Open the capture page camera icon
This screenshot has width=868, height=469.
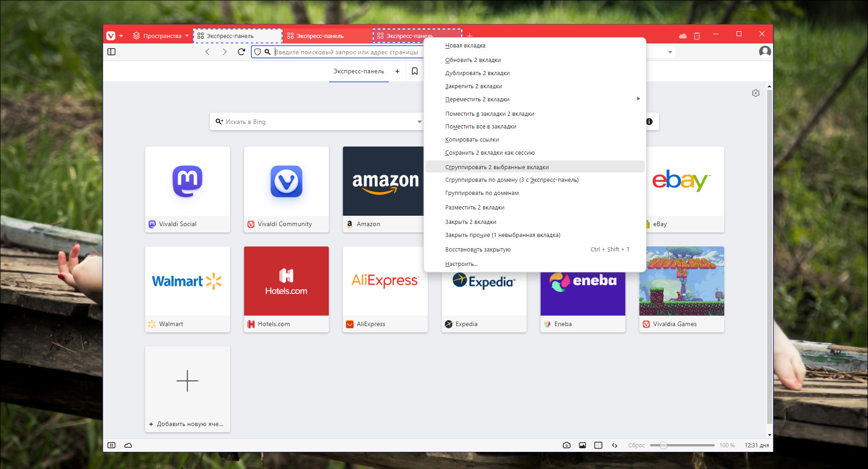[x=566, y=445]
